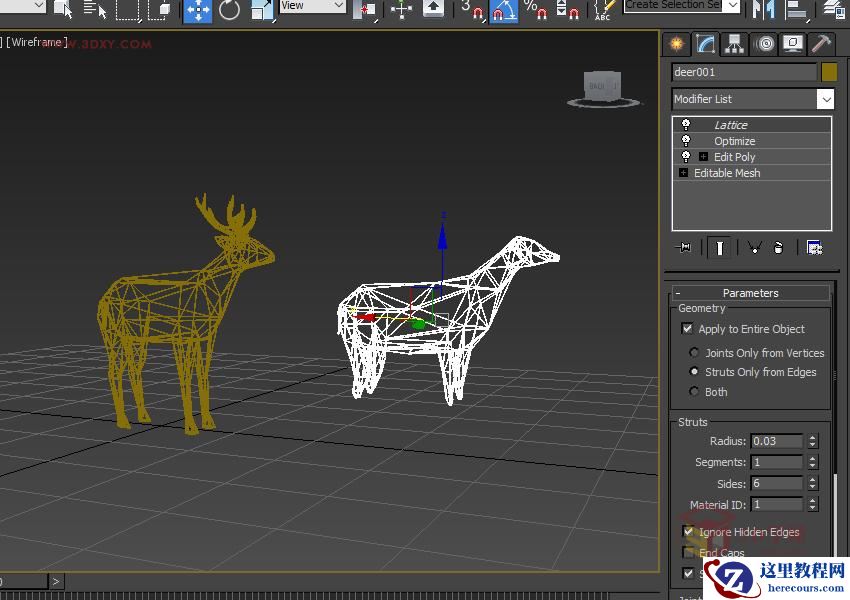Viewport: 850px width, 600px height.
Task: Activate the Rotate tool
Action: tap(230, 11)
